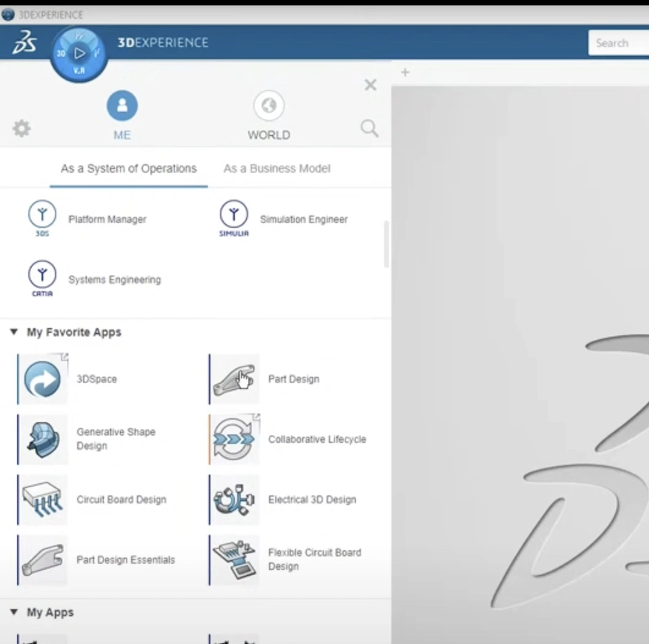Viewport: 649px width, 644px height.
Task: Launch the Part Design app icon
Action: tap(235, 379)
